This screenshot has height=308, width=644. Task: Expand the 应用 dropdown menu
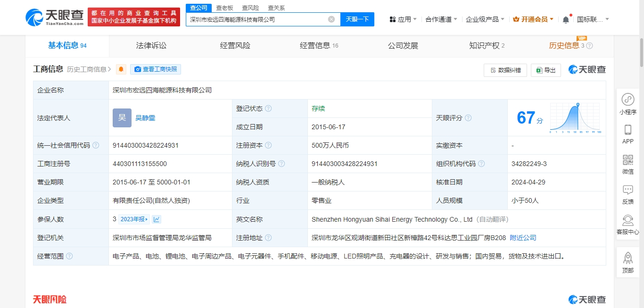(x=403, y=19)
